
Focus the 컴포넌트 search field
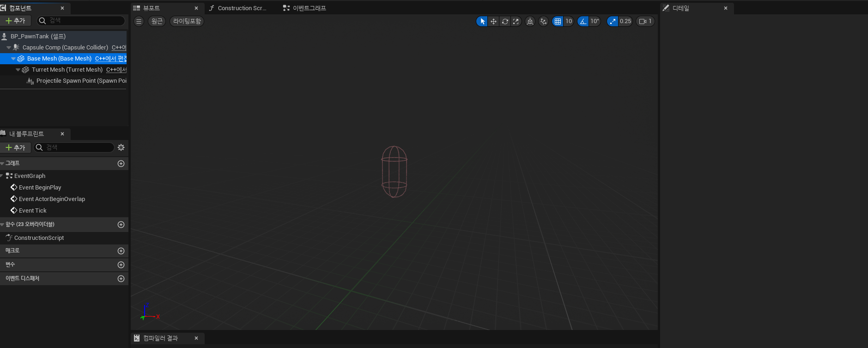(x=81, y=21)
